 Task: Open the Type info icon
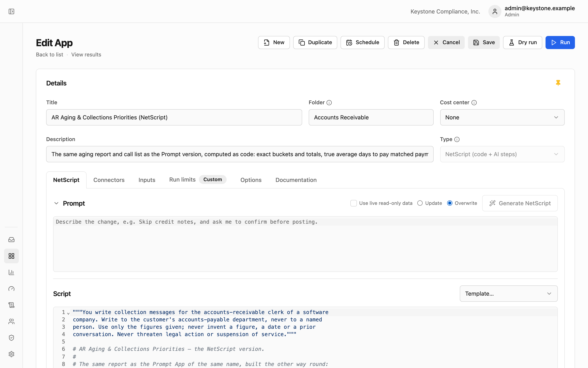[457, 139]
